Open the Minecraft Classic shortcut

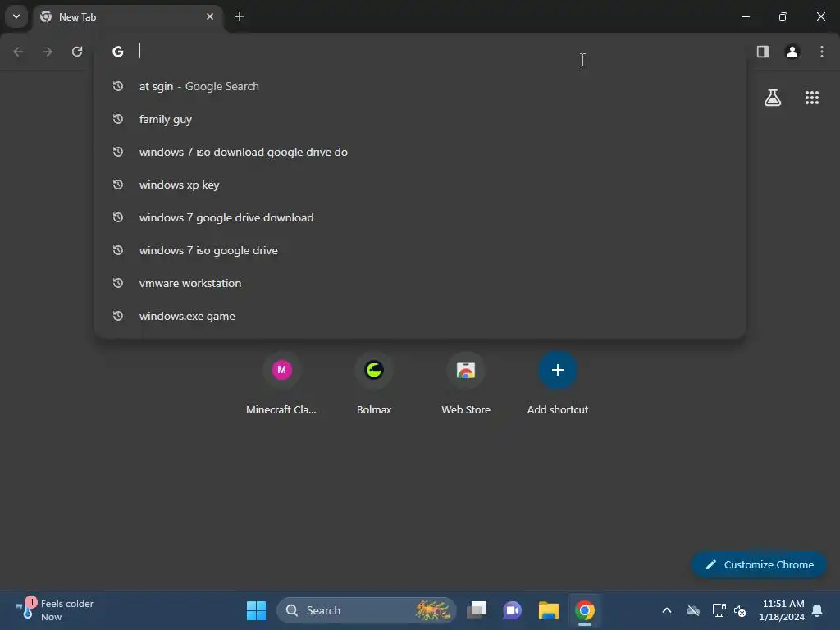pos(281,384)
